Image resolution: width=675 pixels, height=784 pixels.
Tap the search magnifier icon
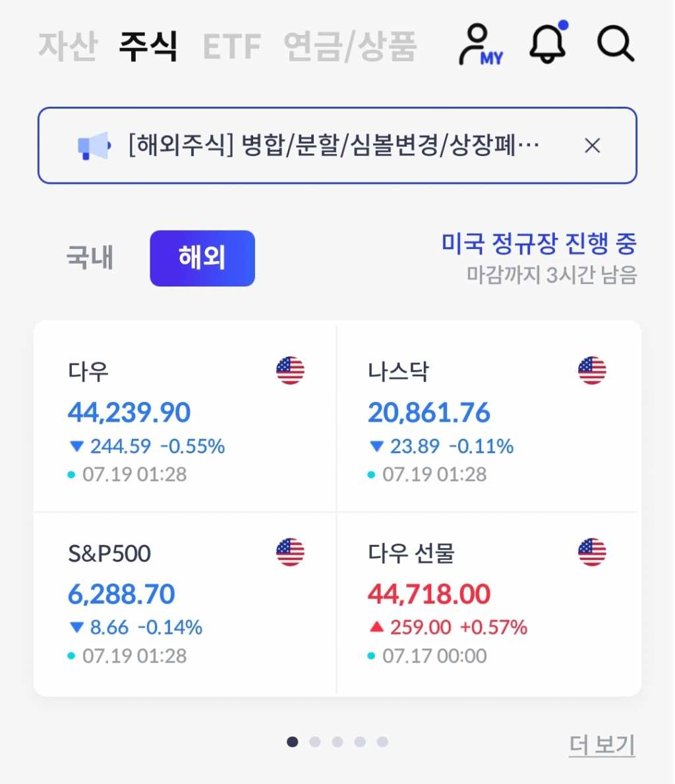pyautogui.click(x=615, y=44)
